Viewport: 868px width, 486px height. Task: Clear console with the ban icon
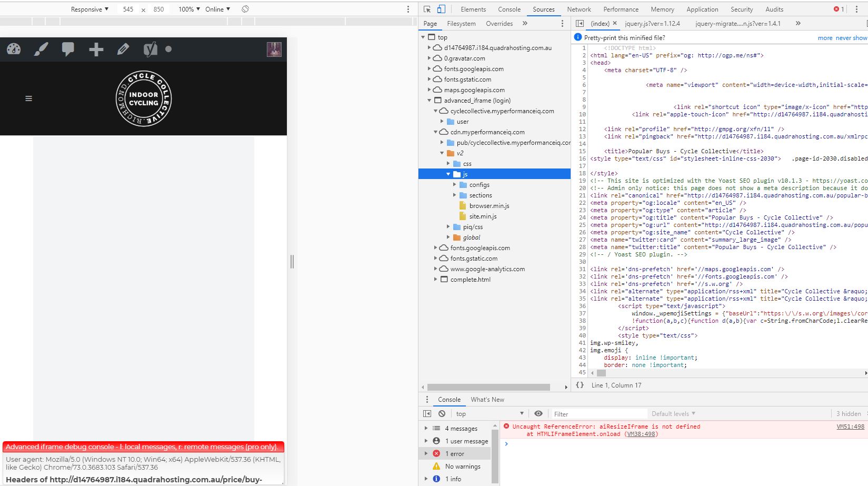[x=442, y=414]
